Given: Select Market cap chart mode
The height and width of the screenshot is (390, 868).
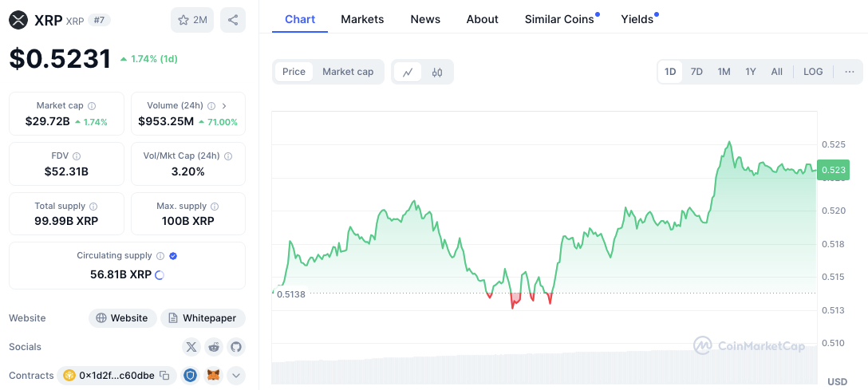Looking at the screenshot, I should [348, 72].
